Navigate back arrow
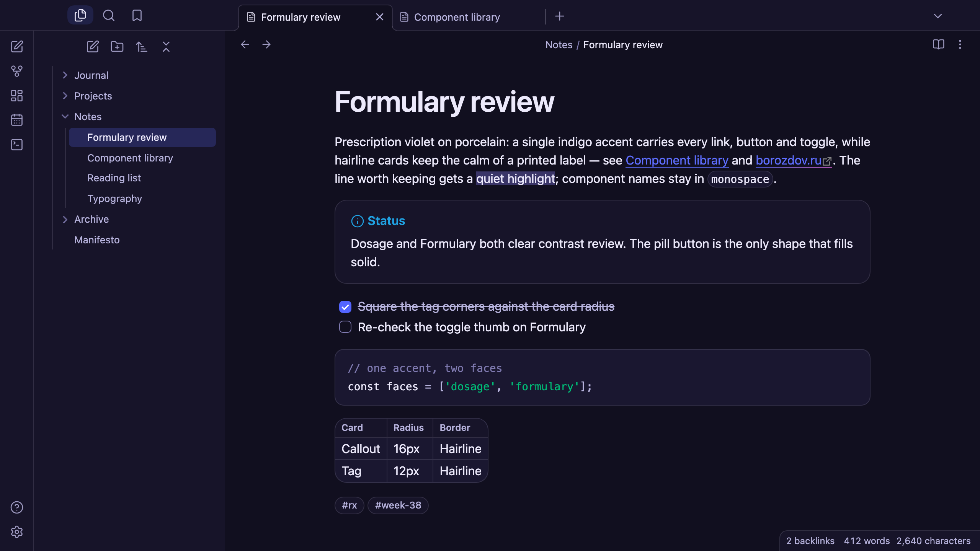 (x=245, y=44)
